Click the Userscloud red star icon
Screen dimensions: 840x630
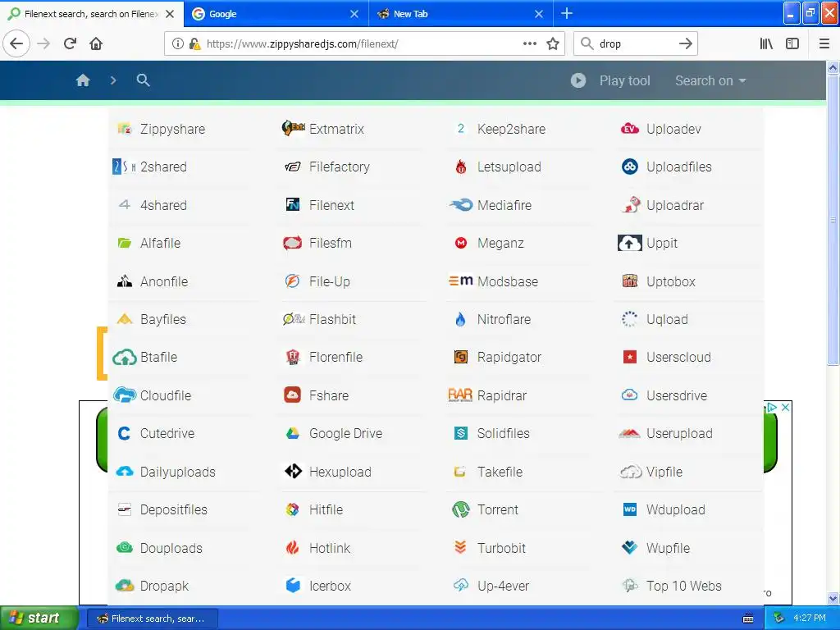[x=629, y=358]
